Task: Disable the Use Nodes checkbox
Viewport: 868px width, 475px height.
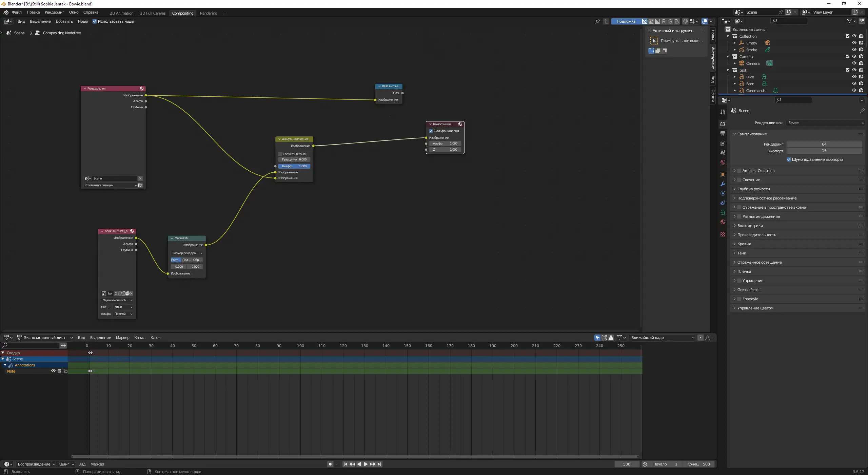Action: 95,21
